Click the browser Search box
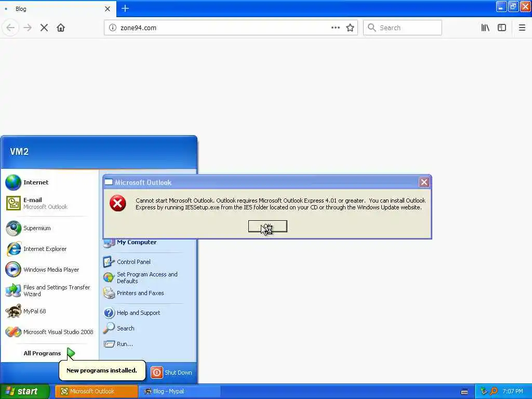 [403, 28]
